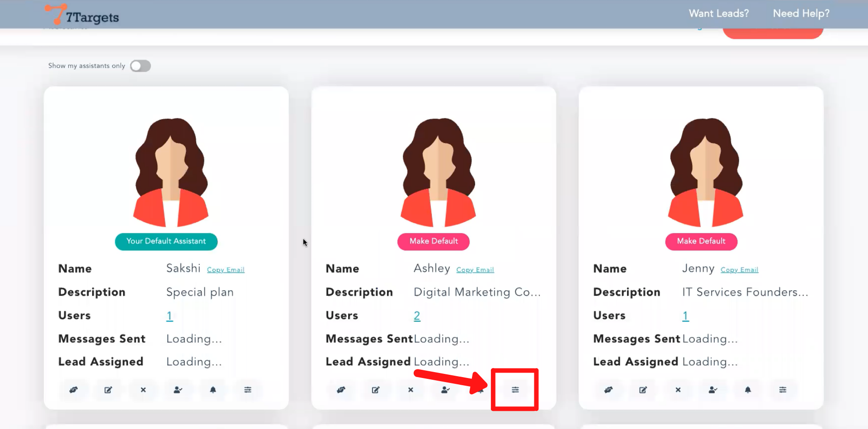Image resolution: width=868 pixels, height=429 pixels.
Task: Open the Need Help? menu item
Action: point(801,14)
